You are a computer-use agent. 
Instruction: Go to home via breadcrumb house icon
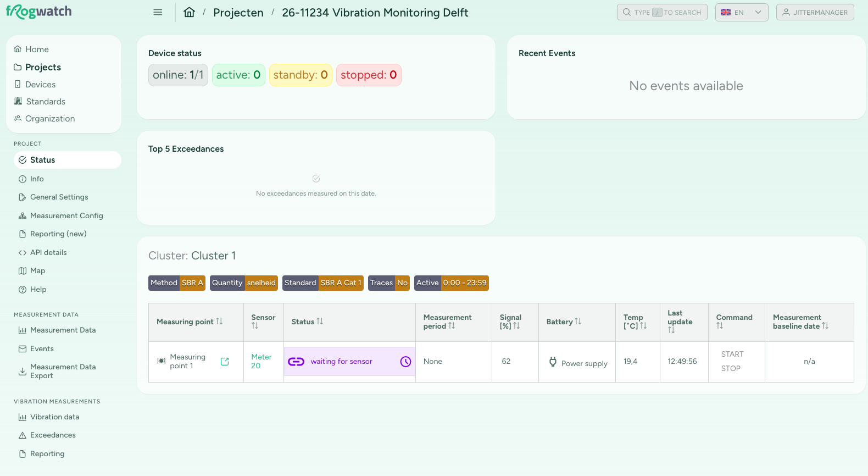(x=189, y=12)
